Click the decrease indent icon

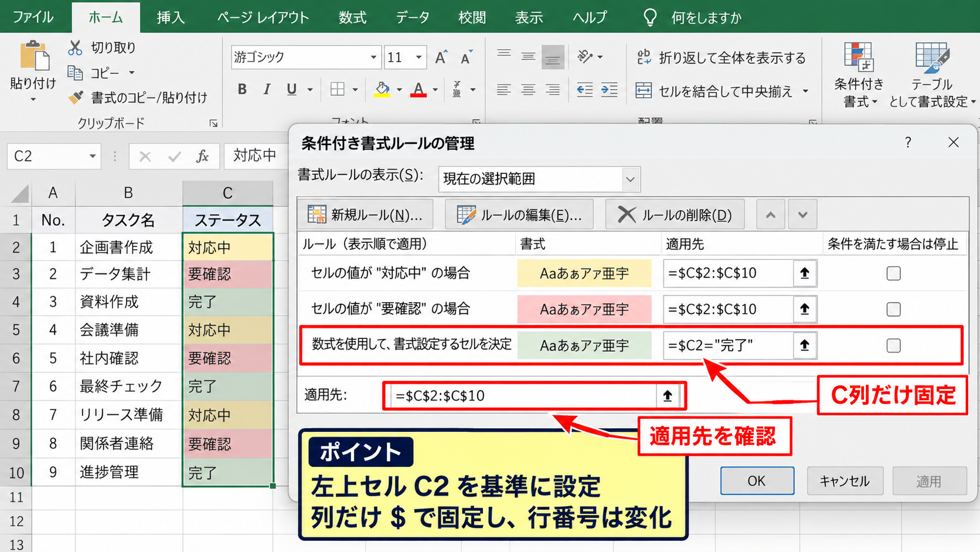(x=584, y=90)
